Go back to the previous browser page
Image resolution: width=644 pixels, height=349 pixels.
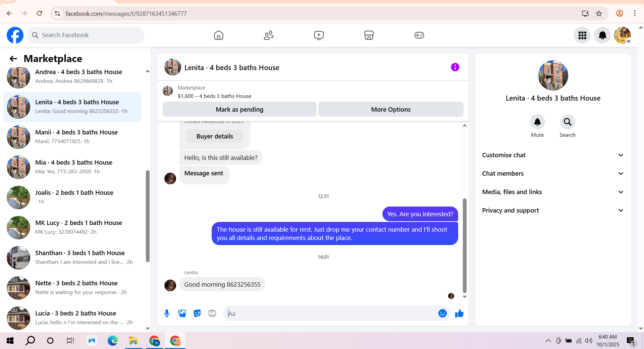point(9,13)
